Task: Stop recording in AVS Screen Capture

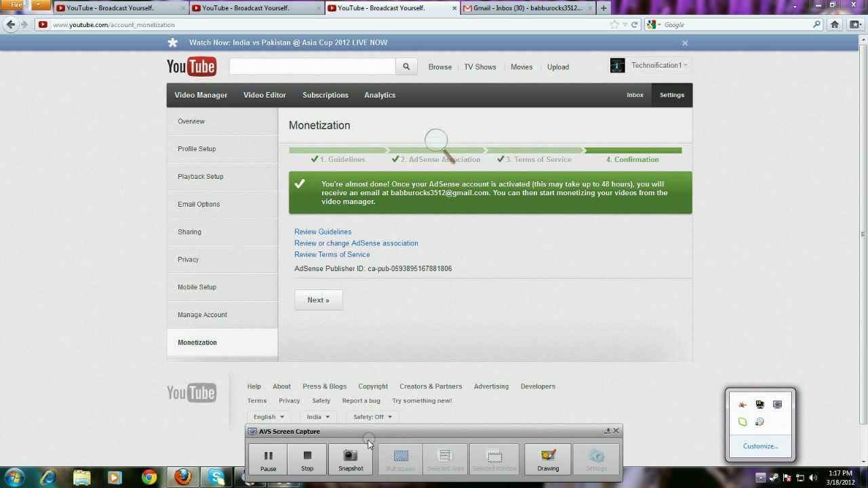Action: point(307,459)
